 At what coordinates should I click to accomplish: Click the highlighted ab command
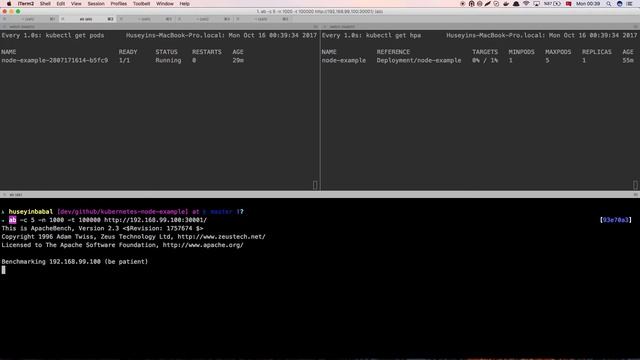click(13, 220)
